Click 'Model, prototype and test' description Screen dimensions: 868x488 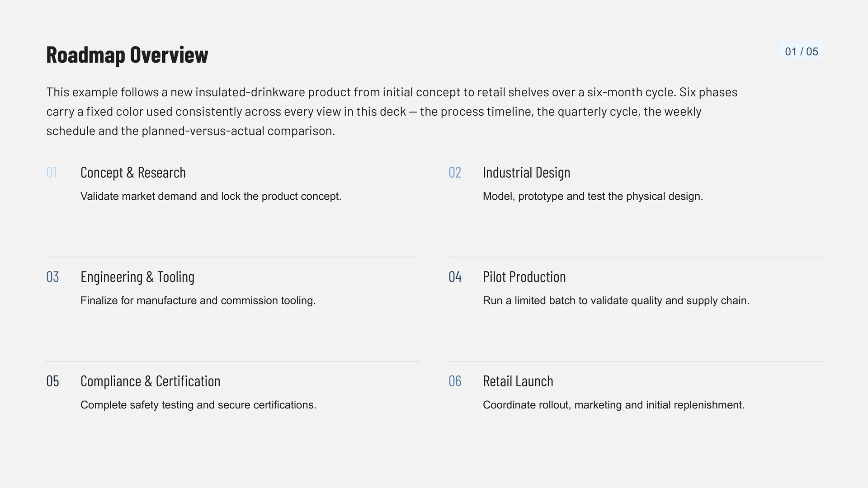(x=593, y=196)
